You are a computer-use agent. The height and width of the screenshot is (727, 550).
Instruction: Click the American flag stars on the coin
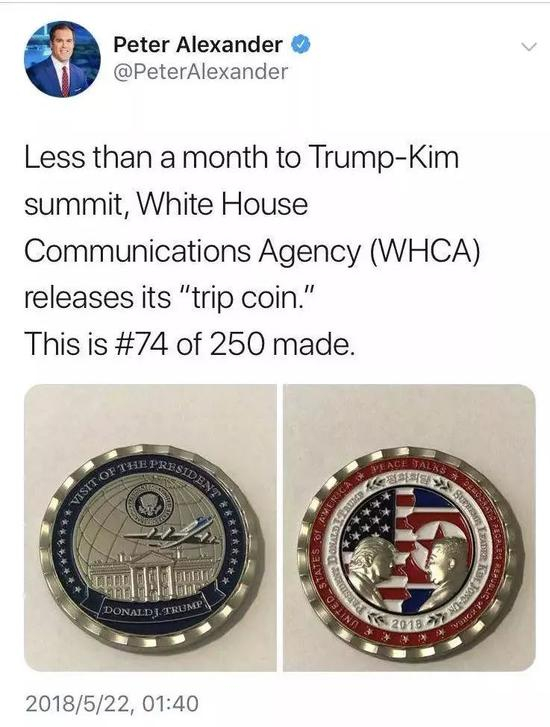pos(371,517)
